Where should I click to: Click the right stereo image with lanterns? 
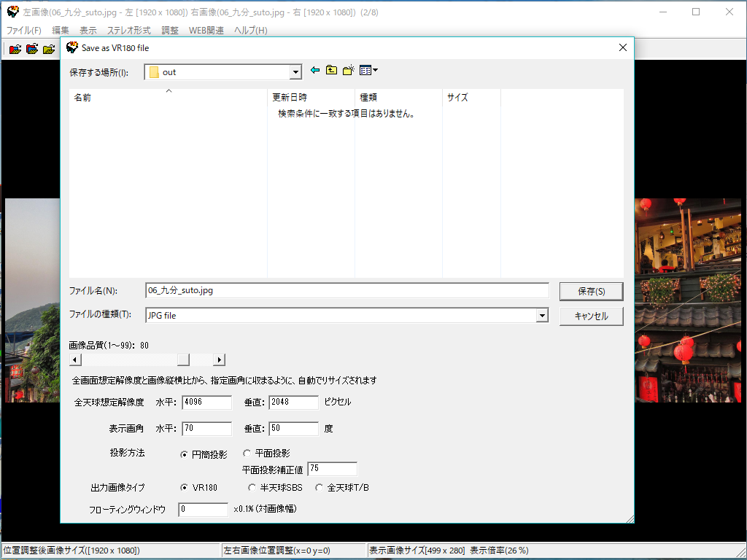click(x=688, y=300)
